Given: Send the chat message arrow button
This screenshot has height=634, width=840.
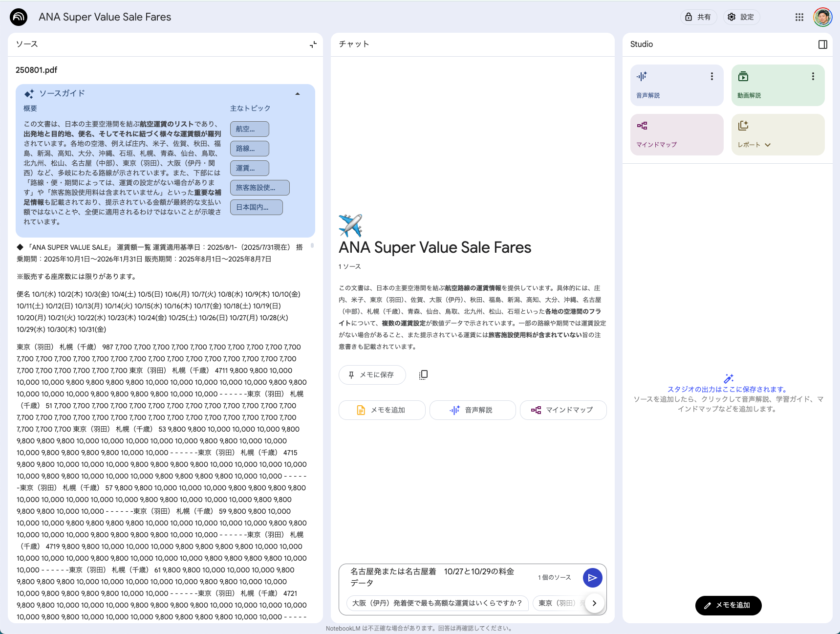Looking at the screenshot, I should click(592, 578).
